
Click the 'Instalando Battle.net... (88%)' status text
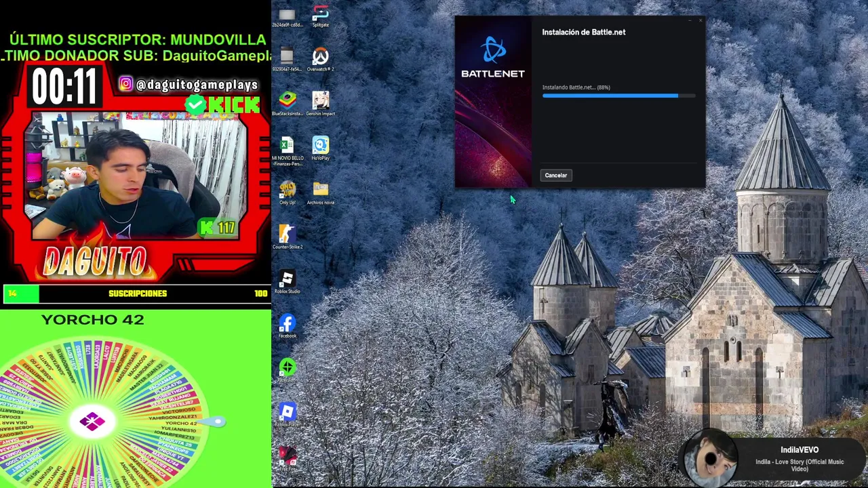tap(576, 87)
